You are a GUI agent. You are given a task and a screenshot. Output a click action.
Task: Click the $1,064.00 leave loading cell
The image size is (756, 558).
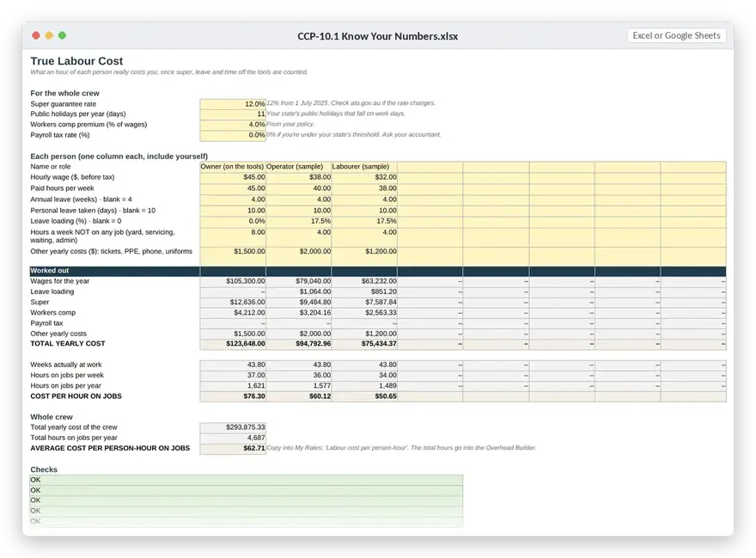tap(298, 291)
